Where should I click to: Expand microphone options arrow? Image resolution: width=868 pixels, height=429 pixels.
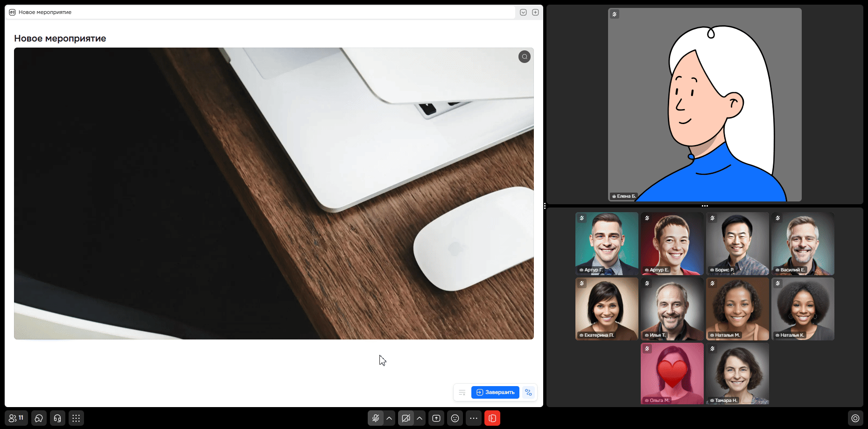[x=389, y=418]
